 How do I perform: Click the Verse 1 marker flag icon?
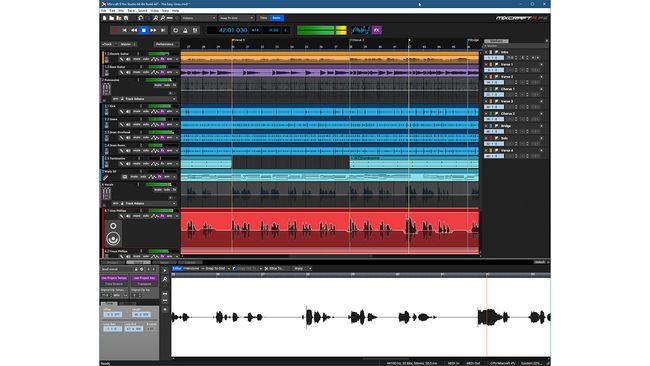[496, 65]
